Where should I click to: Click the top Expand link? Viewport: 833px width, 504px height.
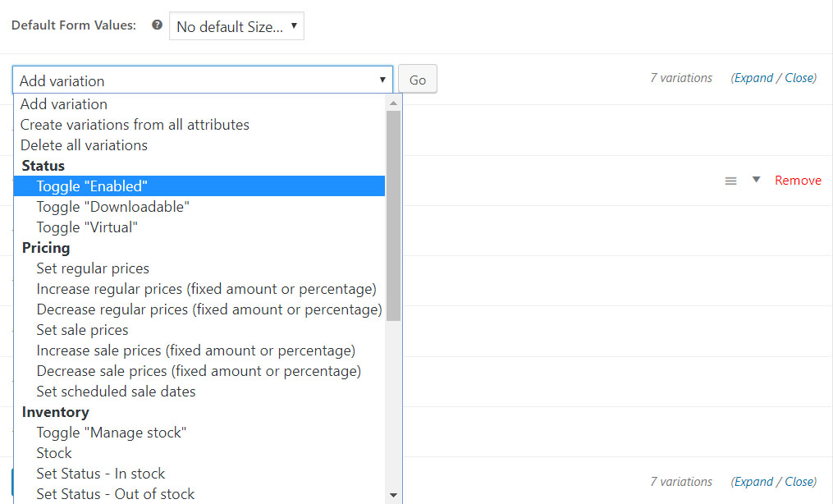[x=753, y=78]
